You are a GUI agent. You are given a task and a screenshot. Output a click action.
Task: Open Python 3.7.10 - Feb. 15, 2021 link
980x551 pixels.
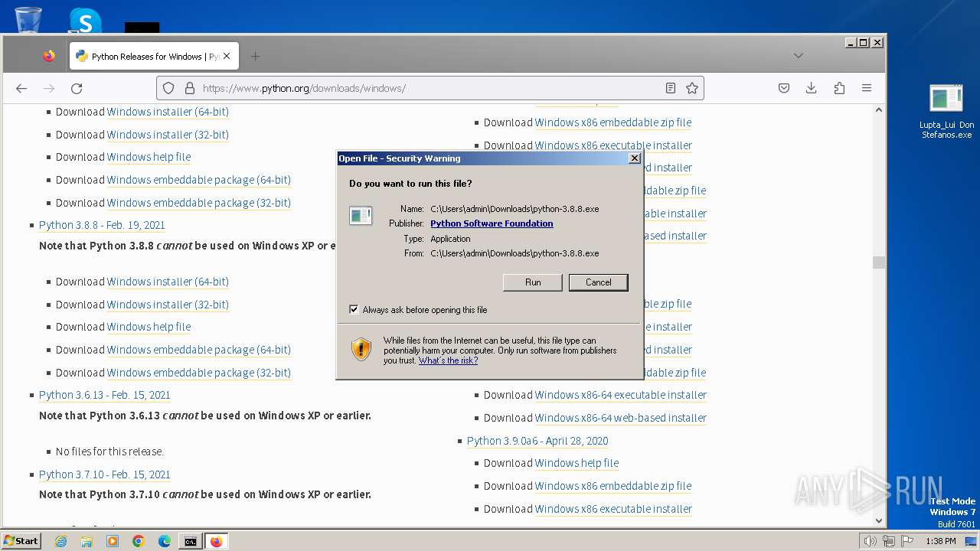click(x=105, y=474)
